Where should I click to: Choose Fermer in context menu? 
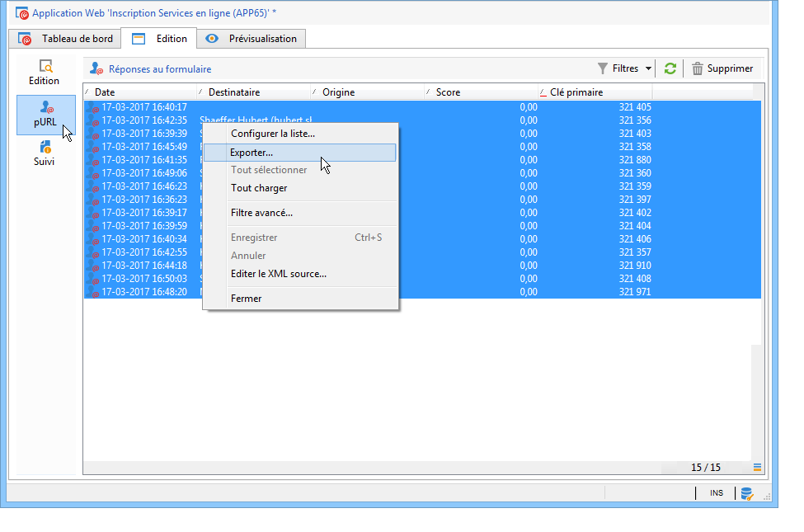coord(300,298)
